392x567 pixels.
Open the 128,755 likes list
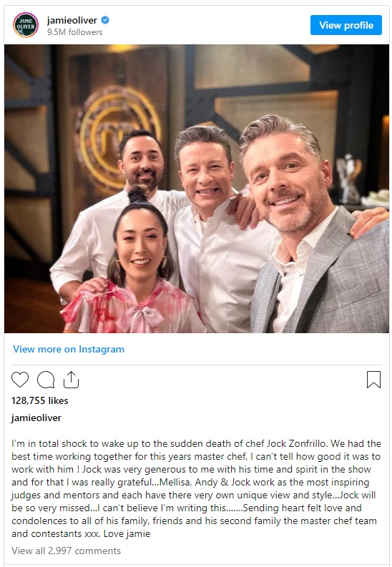click(40, 400)
